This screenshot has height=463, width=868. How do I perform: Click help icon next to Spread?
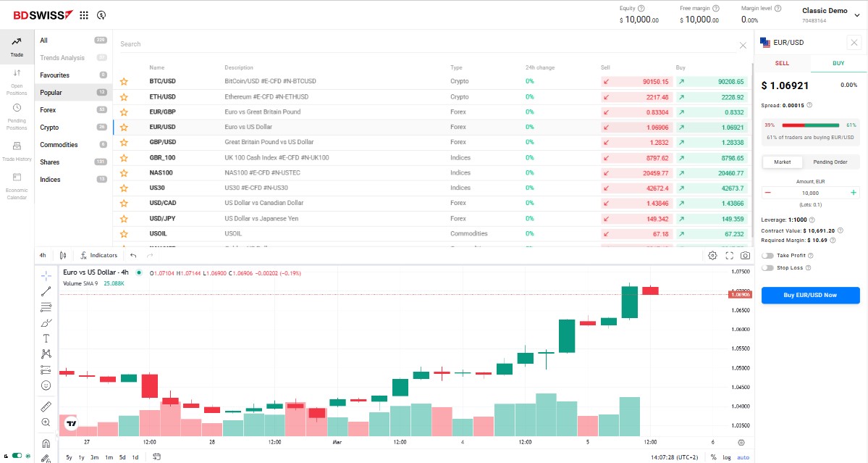tap(809, 105)
